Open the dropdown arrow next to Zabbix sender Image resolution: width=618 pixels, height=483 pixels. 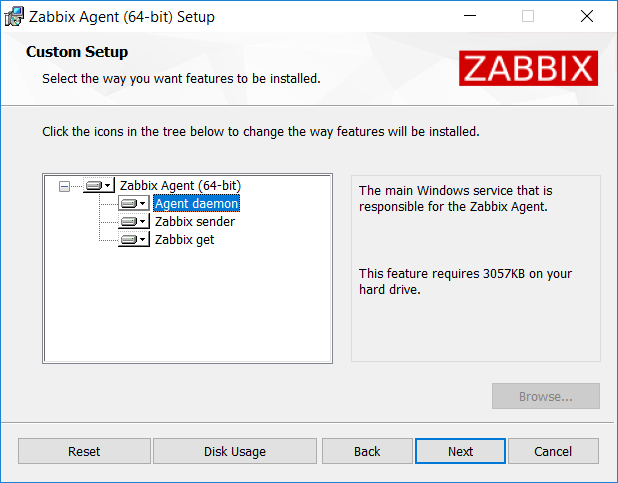pos(143,222)
